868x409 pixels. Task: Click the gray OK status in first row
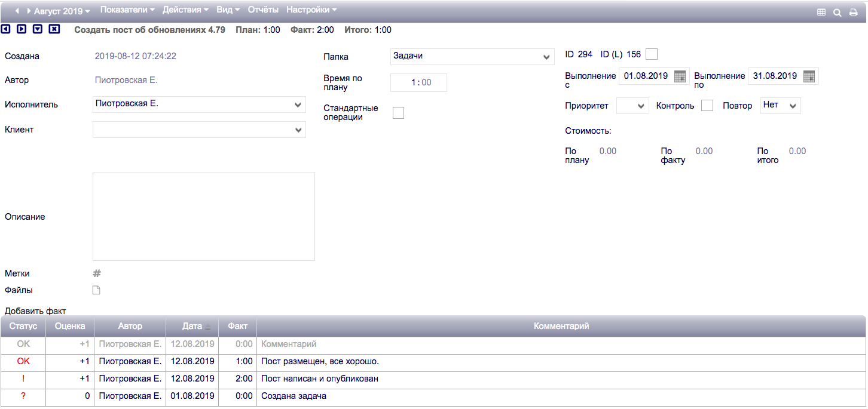point(23,344)
